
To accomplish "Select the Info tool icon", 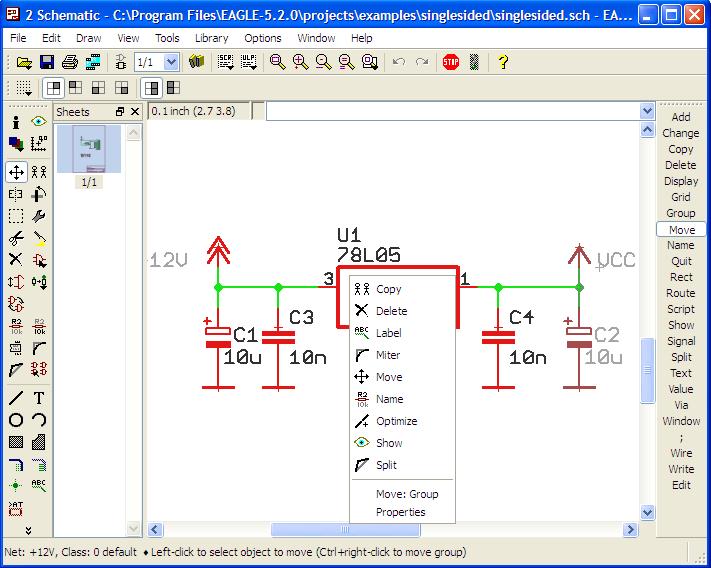I will pyautogui.click(x=16, y=122).
